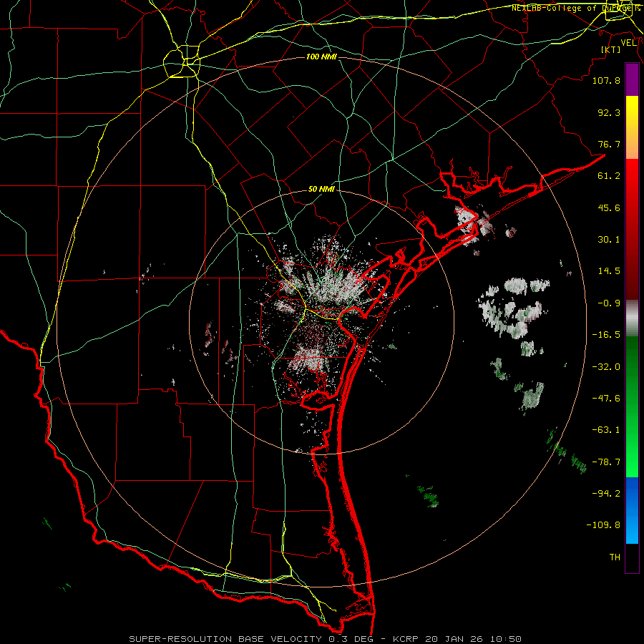
Task: Select the -63.1 legend value
Action: 606,430
